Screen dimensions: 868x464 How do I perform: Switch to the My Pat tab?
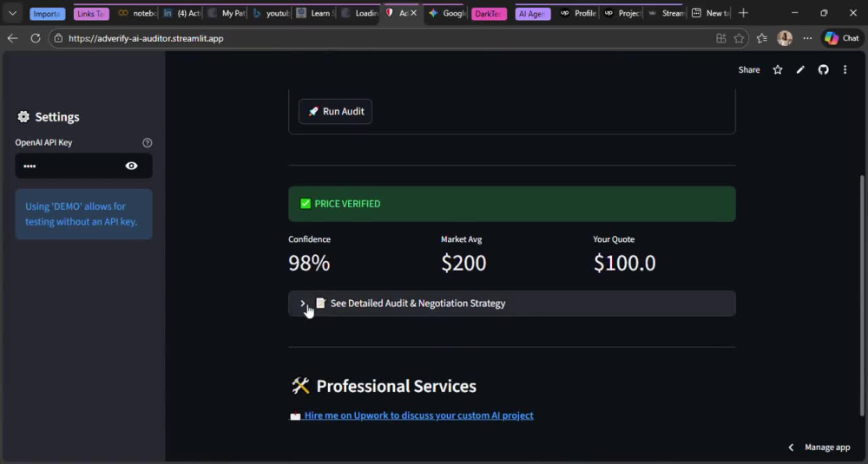[227, 13]
